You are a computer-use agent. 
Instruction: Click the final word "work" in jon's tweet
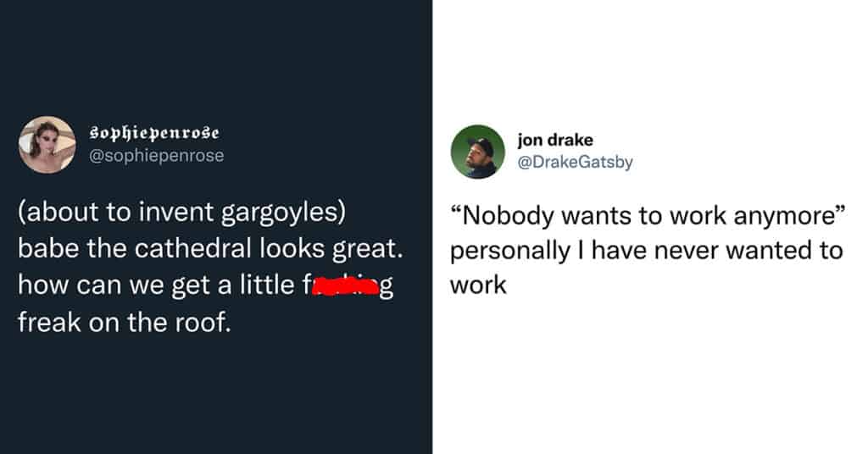(x=477, y=285)
